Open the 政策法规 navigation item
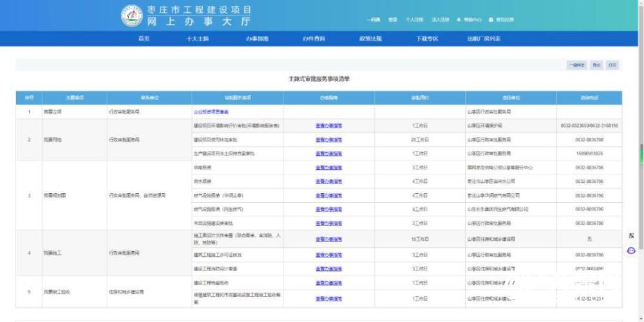Image resolution: width=644 pixels, height=322 pixels. coord(370,39)
